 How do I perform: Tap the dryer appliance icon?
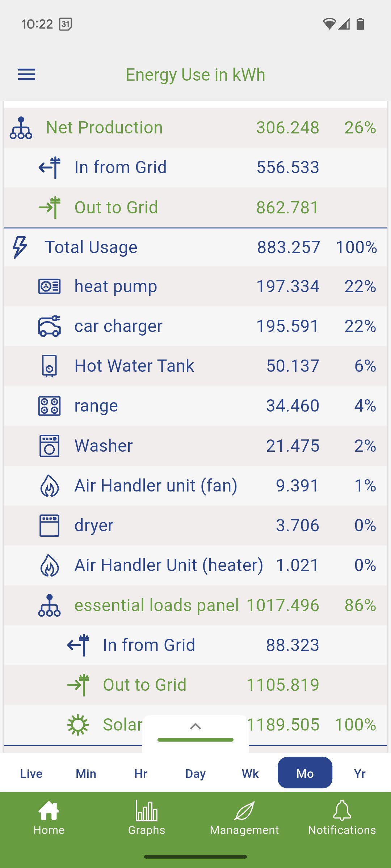[50, 526]
